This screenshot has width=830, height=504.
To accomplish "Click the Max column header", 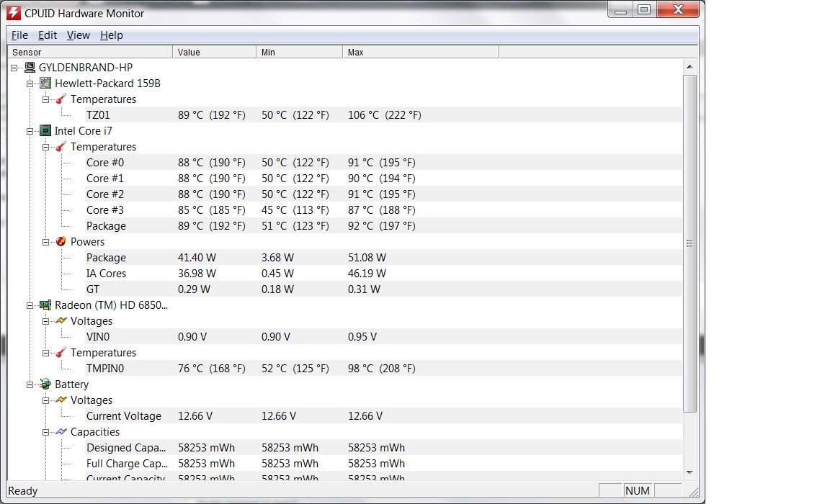I will point(421,52).
